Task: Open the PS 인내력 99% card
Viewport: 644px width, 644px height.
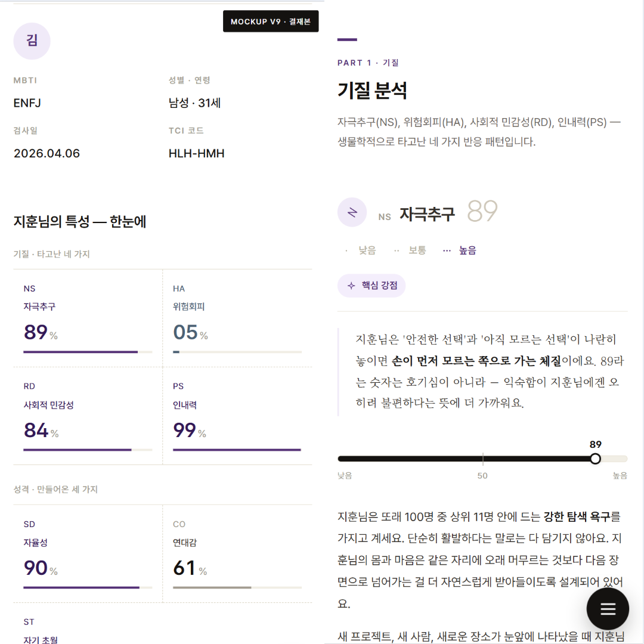Action: tap(237, 416)
